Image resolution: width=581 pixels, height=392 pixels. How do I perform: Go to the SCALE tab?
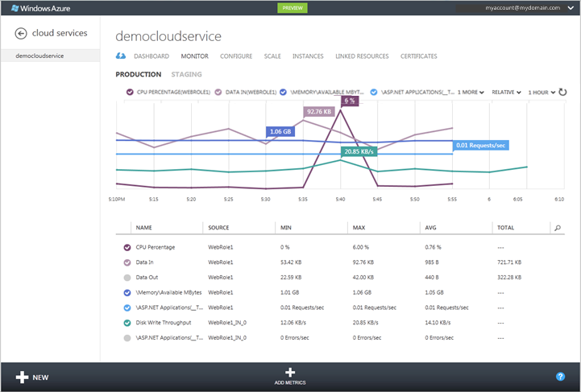click(272, 56)
